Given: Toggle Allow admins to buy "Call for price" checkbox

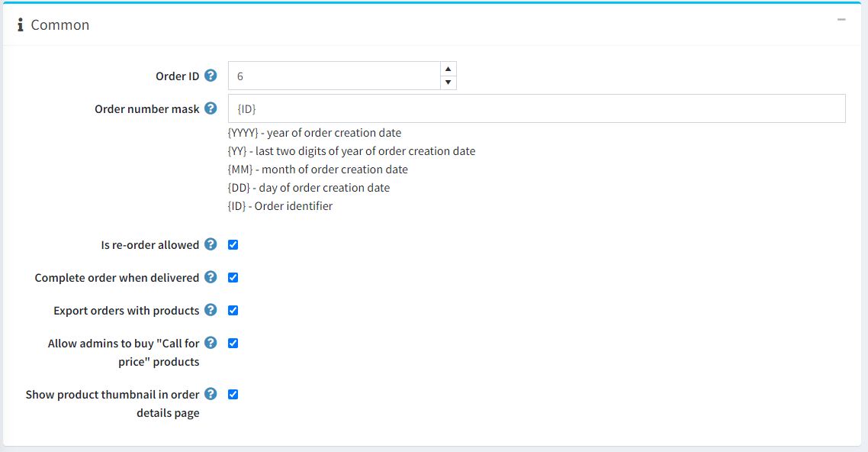Looking at the screenshot, I should [233, 344].
